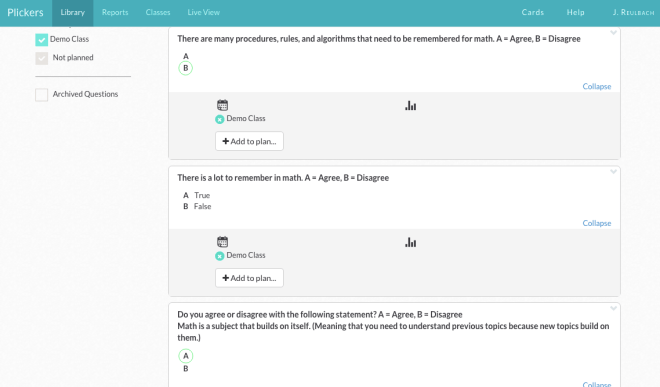
Task: Remove Demo Class from 'lot to remember' plan
Action: click(x=219, y=256)
